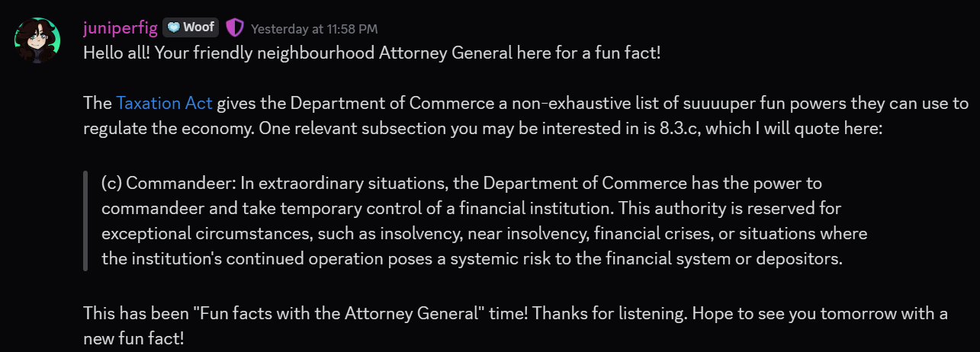The image size is (980, 352).
Task: Open the Woof server tag badge
Action: (191, 28)
